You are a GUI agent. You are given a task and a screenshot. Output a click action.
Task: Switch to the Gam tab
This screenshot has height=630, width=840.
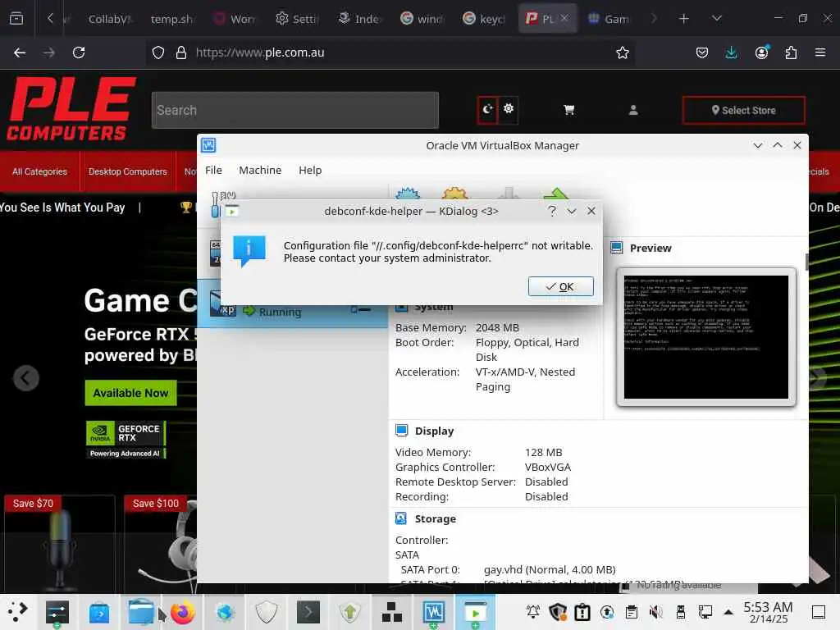(609, 19)
